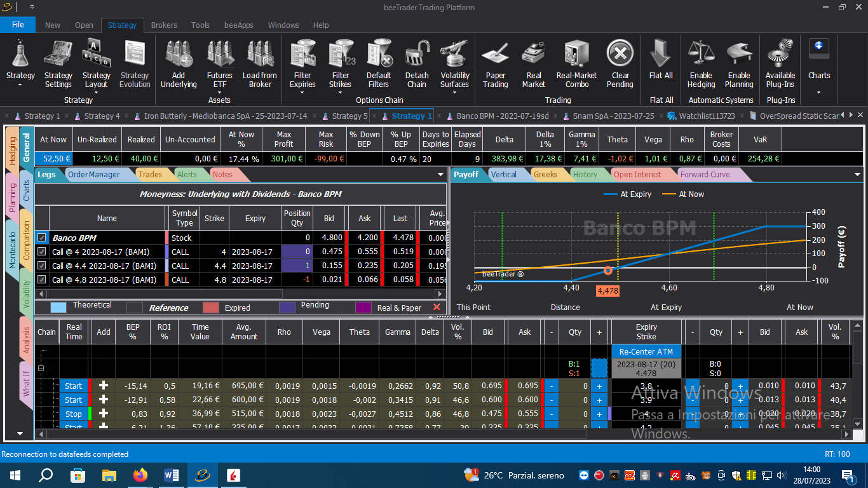Click the Re-Center ATM button
Viewport: 868px width, 488px height.
pos(646,351)
